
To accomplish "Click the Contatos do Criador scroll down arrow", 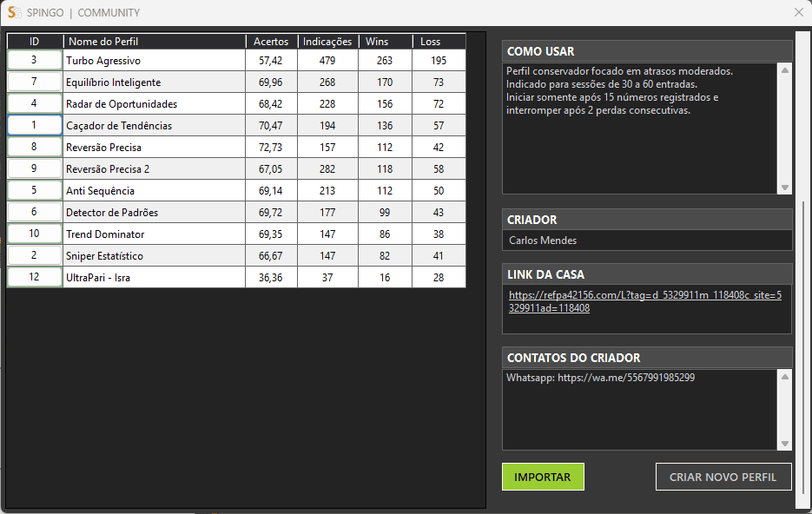I will coord(785,444).
